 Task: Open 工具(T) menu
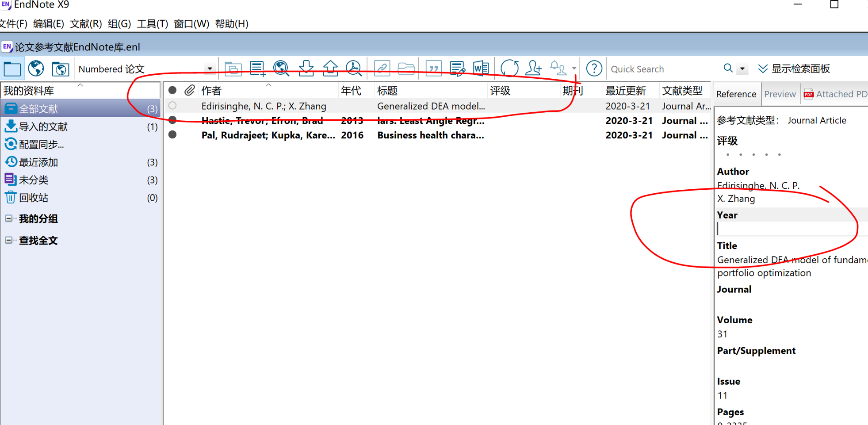coord(152,24)
